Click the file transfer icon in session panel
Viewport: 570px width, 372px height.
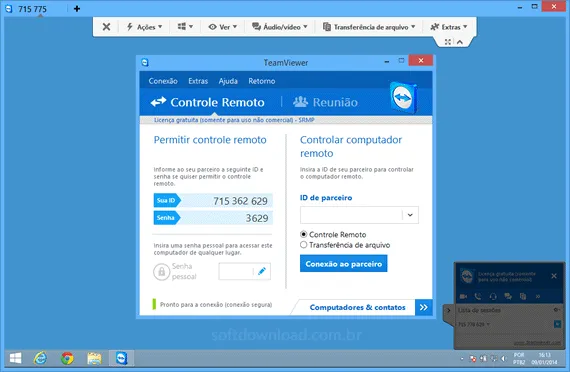(523, 296)
